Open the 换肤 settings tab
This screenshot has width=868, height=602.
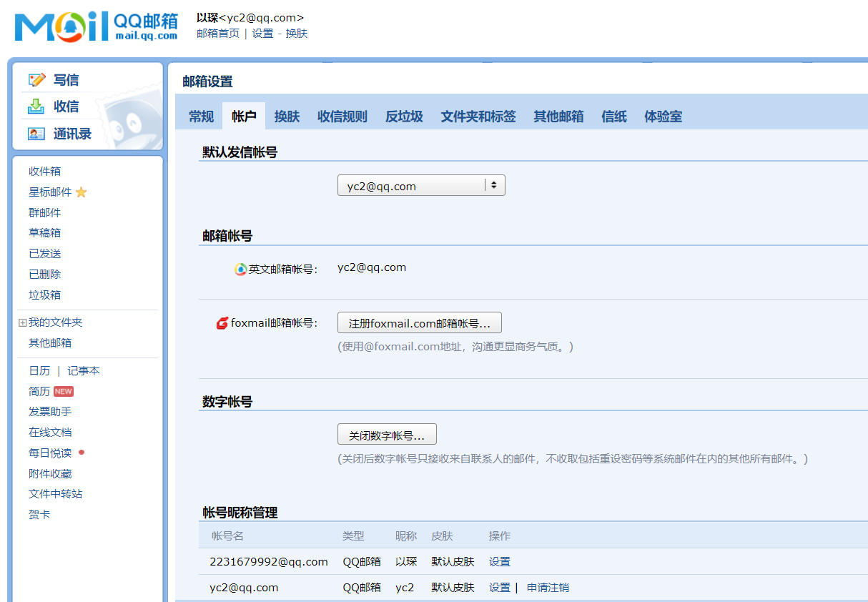click(287, 117)
